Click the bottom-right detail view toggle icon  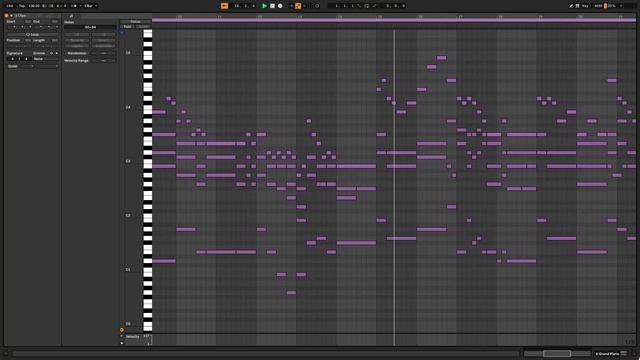point(634,354)
